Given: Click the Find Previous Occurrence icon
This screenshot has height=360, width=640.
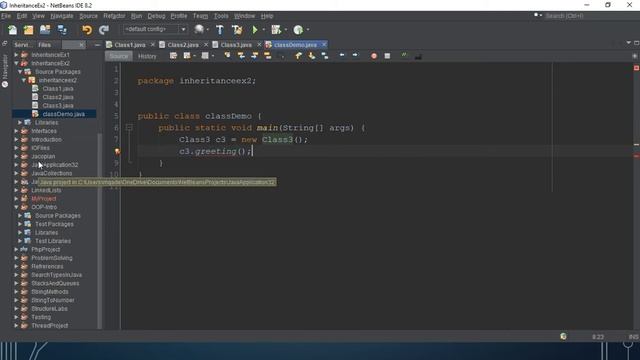Looking at the screenshot, I should pyautogui.click(x=241, y=56).
